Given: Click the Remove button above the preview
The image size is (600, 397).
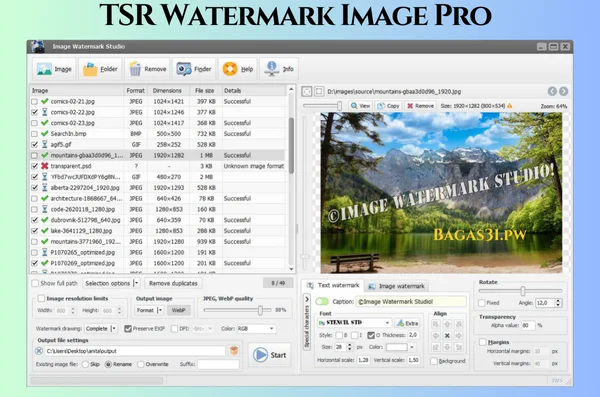Looking at the screenshot, I should pos(420,106).
